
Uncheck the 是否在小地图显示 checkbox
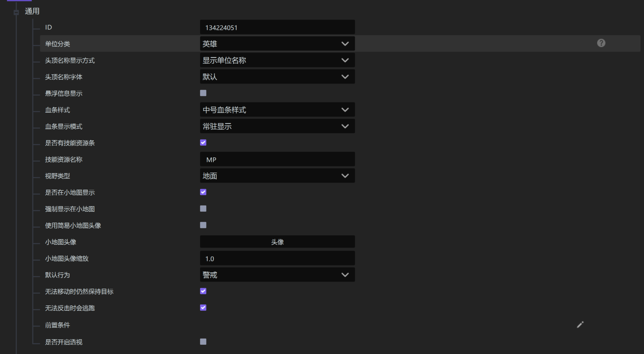[203, 192]
